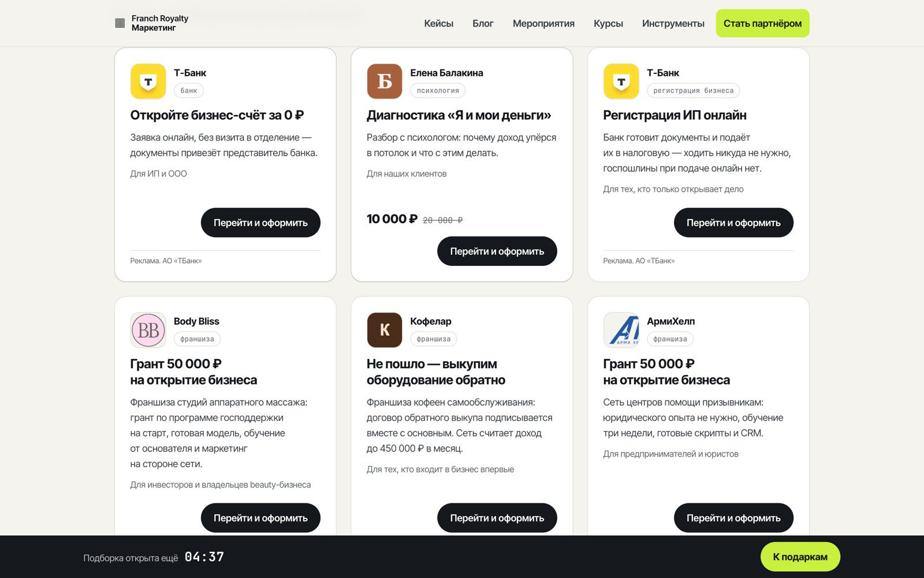
Task: Click Реклама. АО «ТБанк» on the бизнес-счёт card
Action: [166, 261]
